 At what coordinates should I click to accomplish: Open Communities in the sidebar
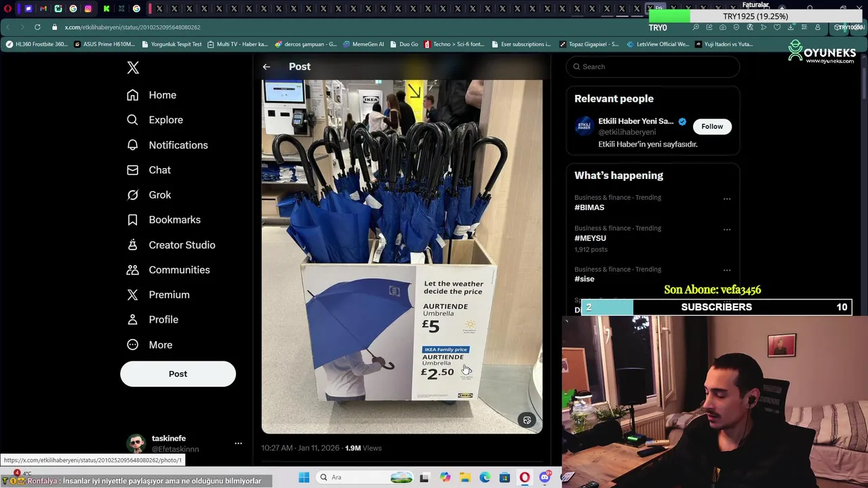168,270
